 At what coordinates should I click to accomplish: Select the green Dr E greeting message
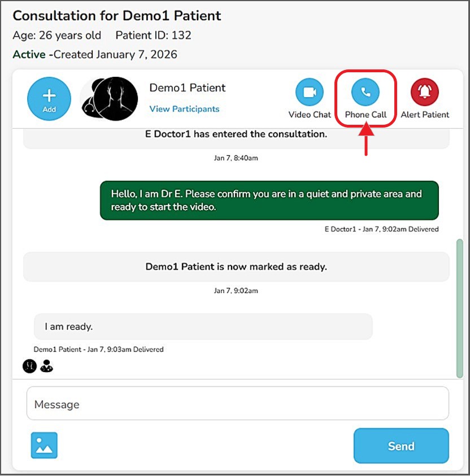coord(269,200)
